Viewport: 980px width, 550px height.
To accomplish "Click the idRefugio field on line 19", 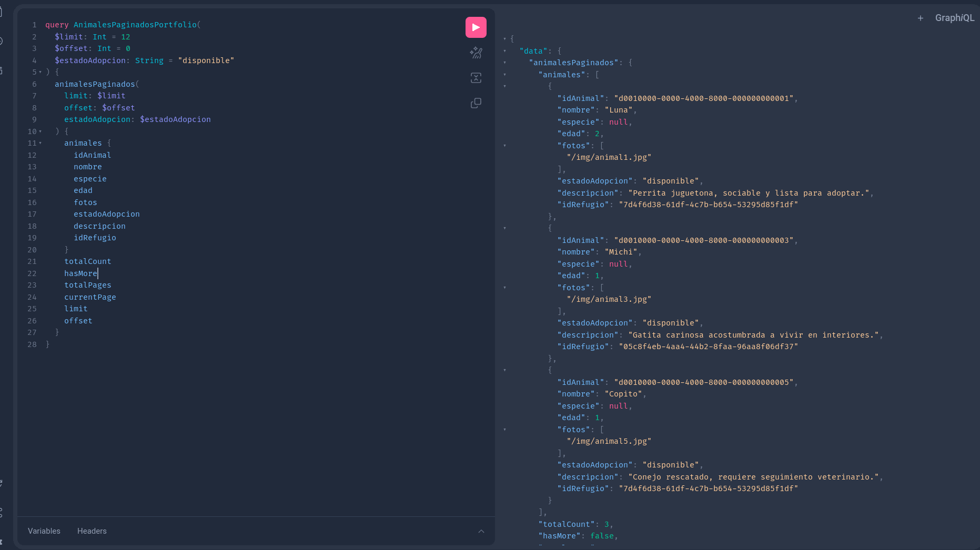I will tap(95, 238).
